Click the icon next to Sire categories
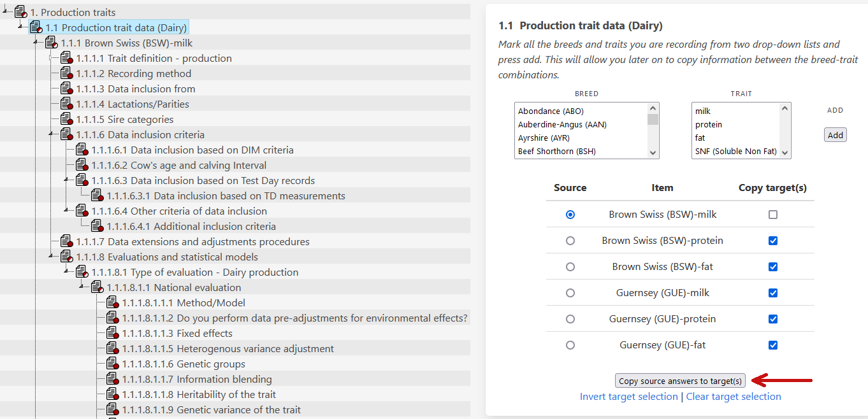 [66, 119]
